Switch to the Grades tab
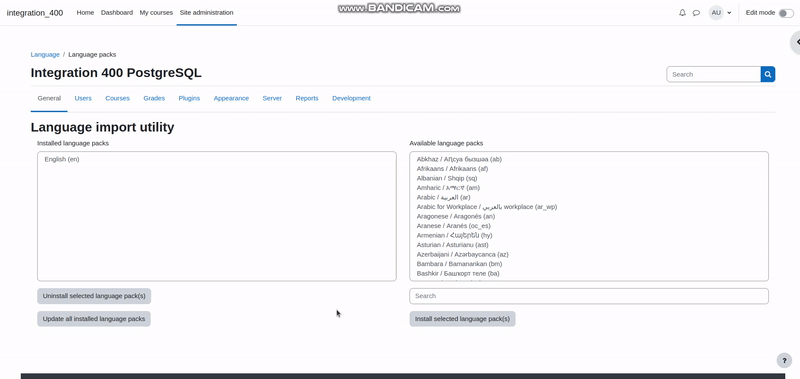The image size is (800, 379). click(154, 98)
